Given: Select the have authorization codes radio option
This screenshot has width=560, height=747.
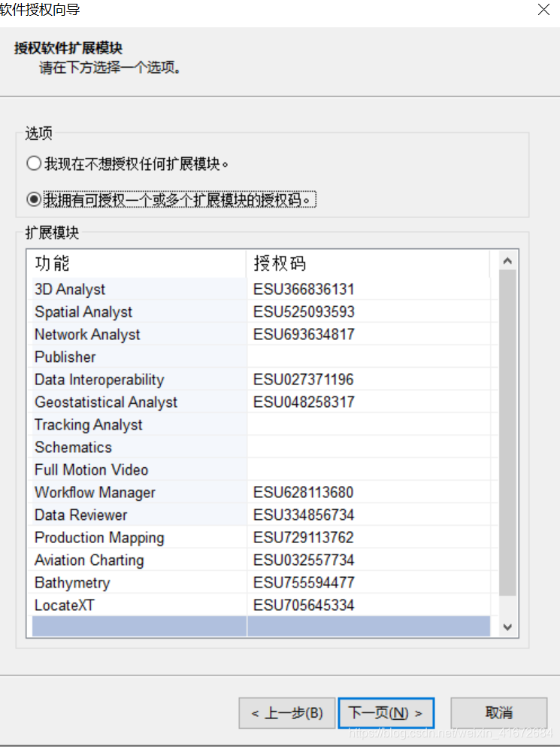Looking at the screenshot, I should click(x=33, y=199).
